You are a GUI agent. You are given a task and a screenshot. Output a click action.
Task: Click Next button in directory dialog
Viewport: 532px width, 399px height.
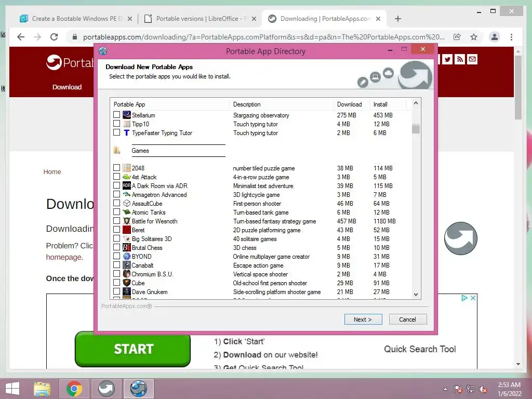pos(363,320)
